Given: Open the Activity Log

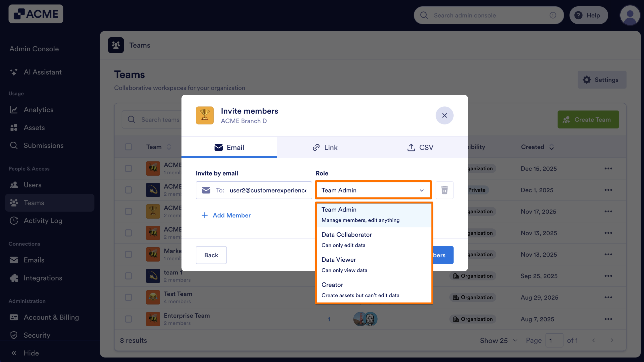Looking at the screenshot, I should click(x=43, y=221).
